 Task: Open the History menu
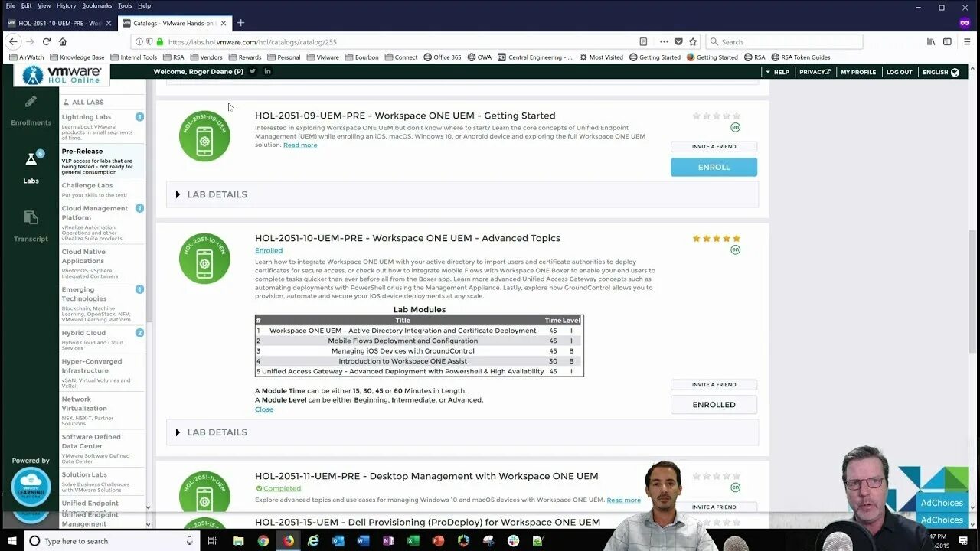pos(66,5)
